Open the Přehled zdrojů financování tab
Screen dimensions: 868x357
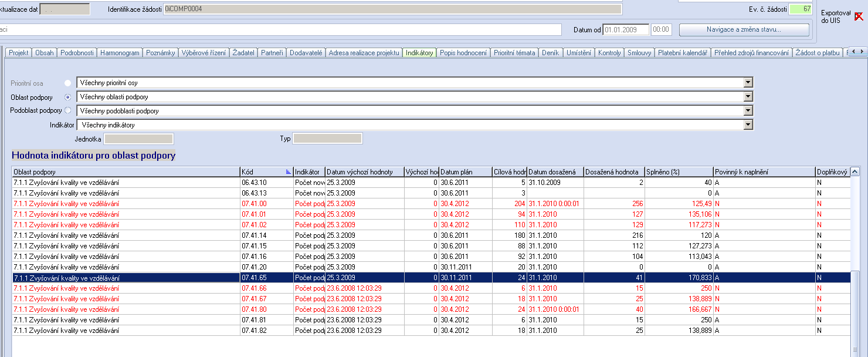[x=751, y=53]
